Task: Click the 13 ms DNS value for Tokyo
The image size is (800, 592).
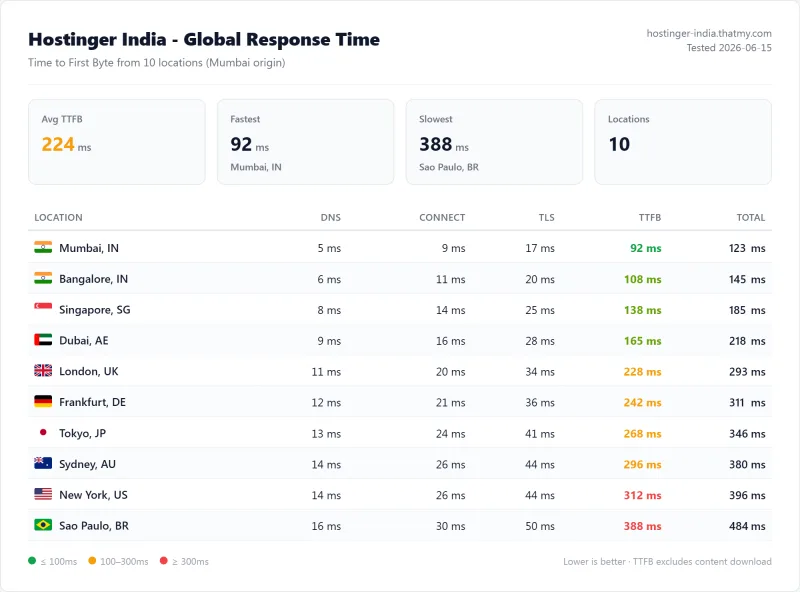Action: pyautogui.click(x=326, y=433)
